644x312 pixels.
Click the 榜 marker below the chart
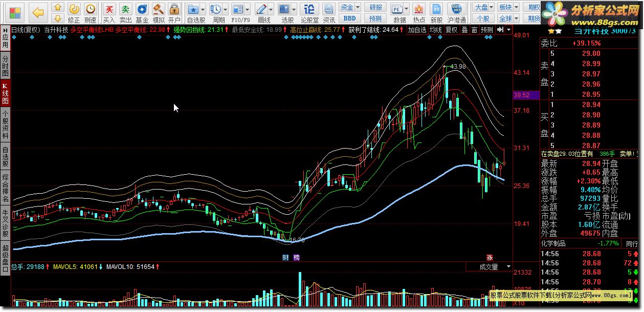pos(296,257)
